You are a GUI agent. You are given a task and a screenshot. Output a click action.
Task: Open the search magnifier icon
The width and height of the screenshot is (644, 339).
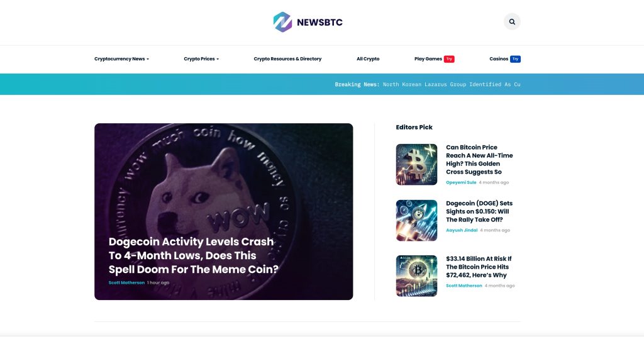(x=512, y=22)
